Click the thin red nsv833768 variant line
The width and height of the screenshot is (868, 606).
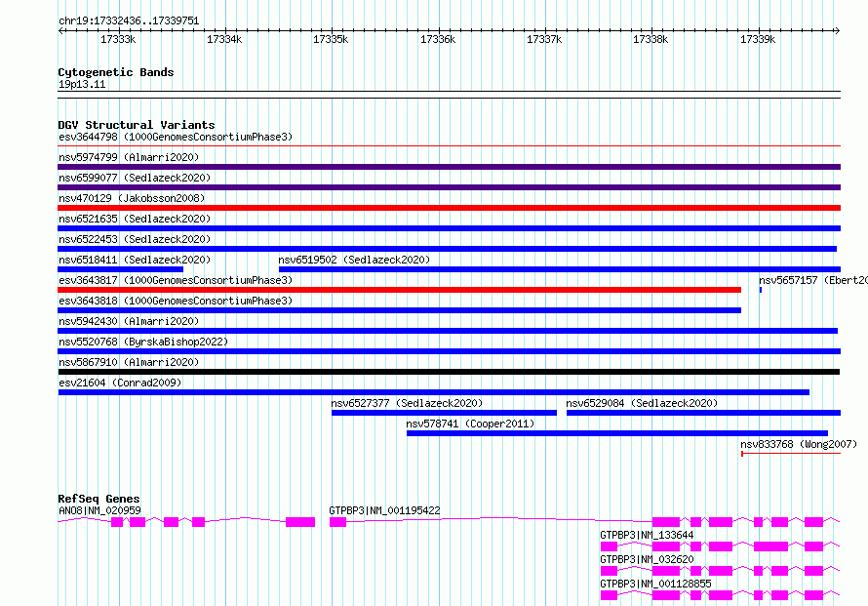pos(791,454)
